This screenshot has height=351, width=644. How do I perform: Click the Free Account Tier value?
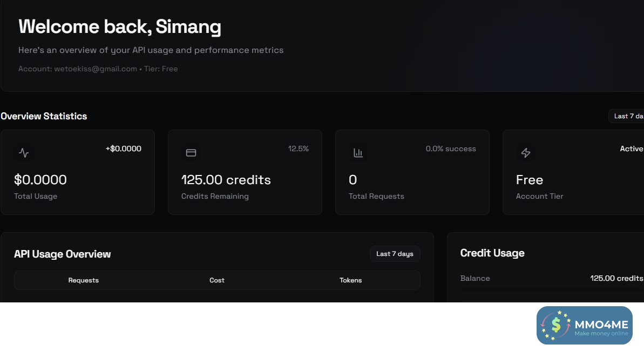click(x=530, y=180)
